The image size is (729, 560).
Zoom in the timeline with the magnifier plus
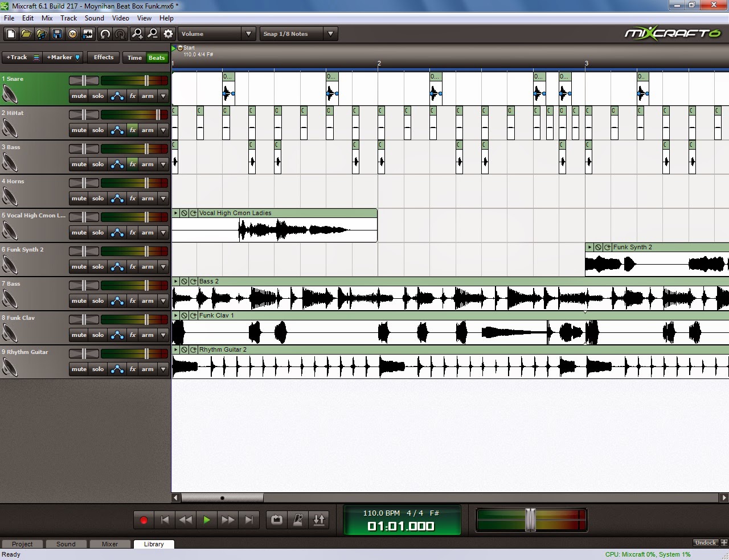coord(137,34)
